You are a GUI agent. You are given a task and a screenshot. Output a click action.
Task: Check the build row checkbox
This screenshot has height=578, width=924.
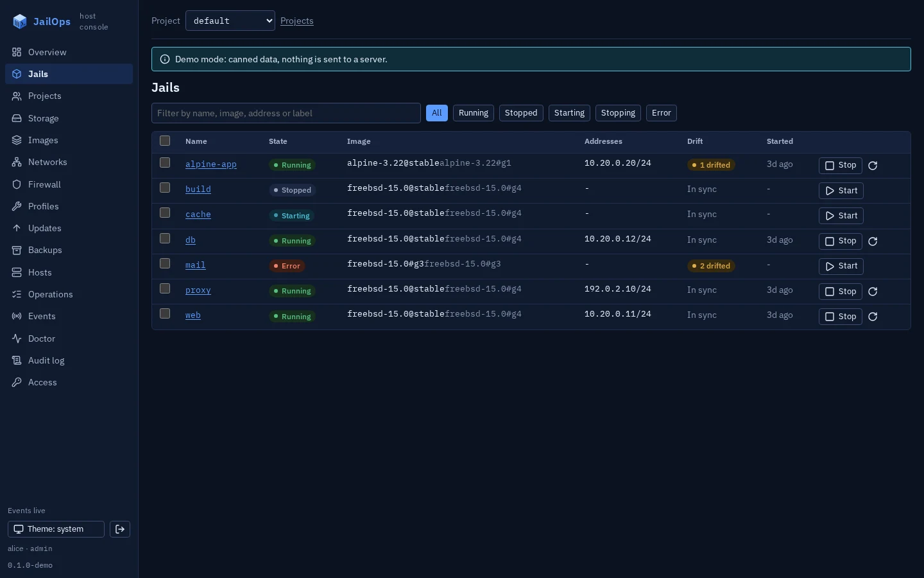(x=165, y=188)
